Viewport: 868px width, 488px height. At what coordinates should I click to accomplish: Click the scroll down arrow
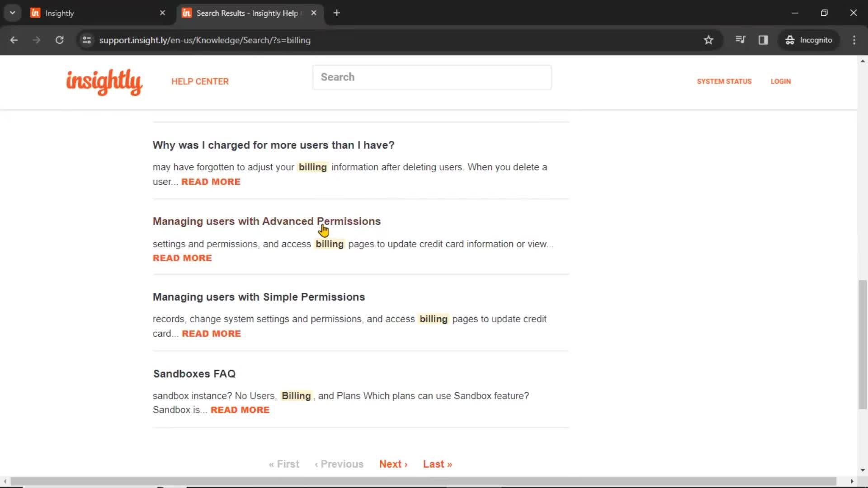(863, 470)
